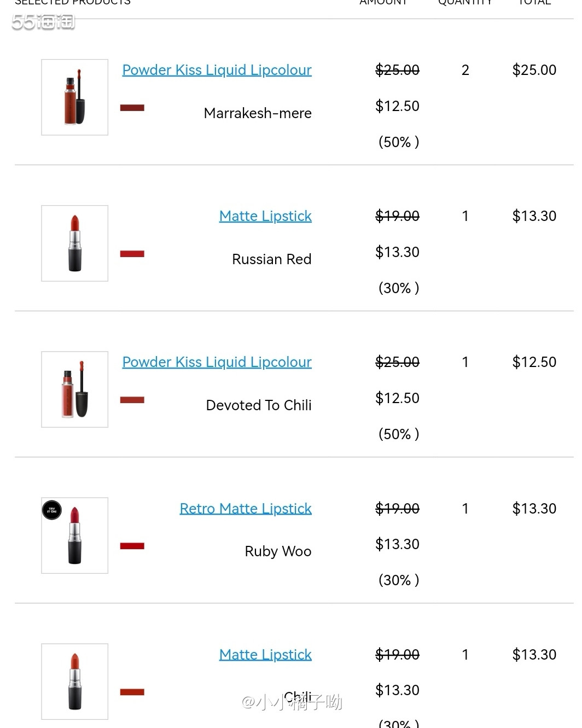Screen dimensions: 582x728
Task: Open Powder Kiss Liquid Lipcolour link for Devoted To Chili
Action: tap(217, 362)
